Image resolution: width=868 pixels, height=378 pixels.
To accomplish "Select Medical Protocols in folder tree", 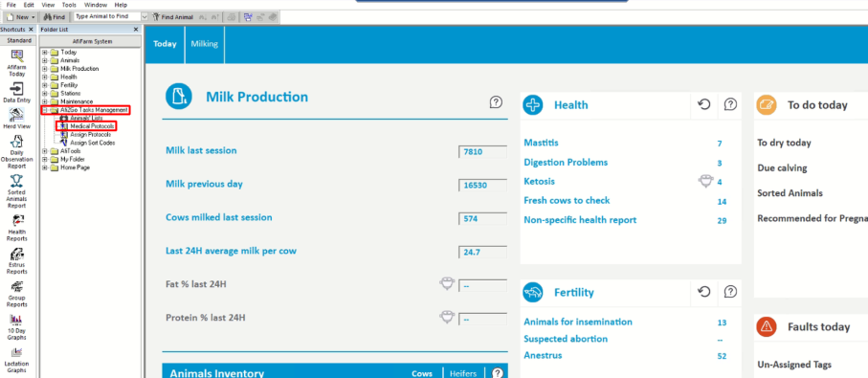I will tap(92, 126).
